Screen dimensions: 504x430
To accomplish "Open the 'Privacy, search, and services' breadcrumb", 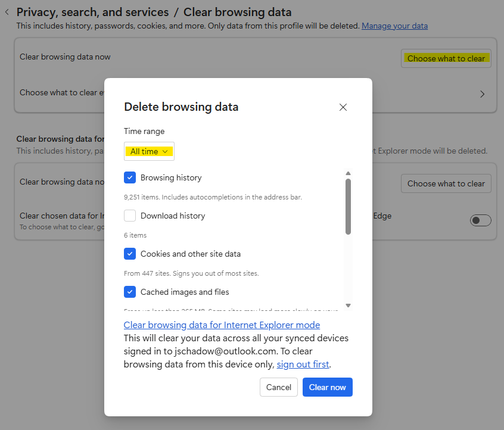I will [x=92, y=12].
